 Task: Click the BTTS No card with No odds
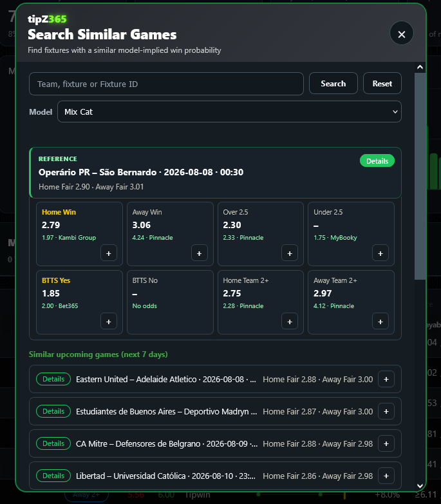tap(170, 302)
